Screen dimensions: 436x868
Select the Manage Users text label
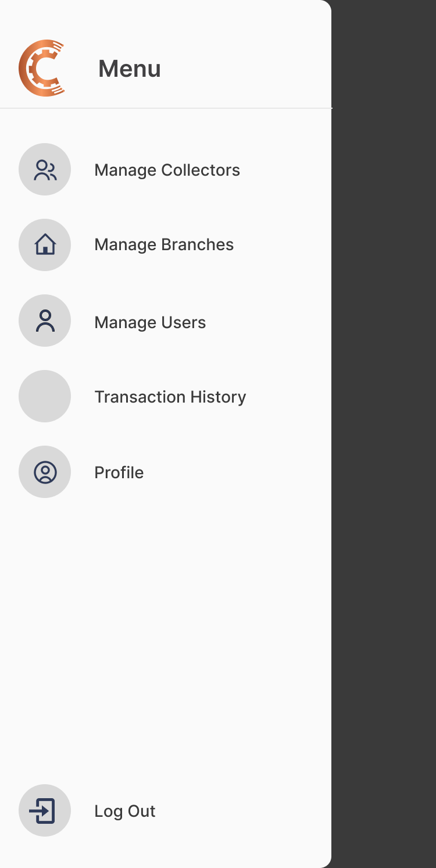(x=150, y=322)
